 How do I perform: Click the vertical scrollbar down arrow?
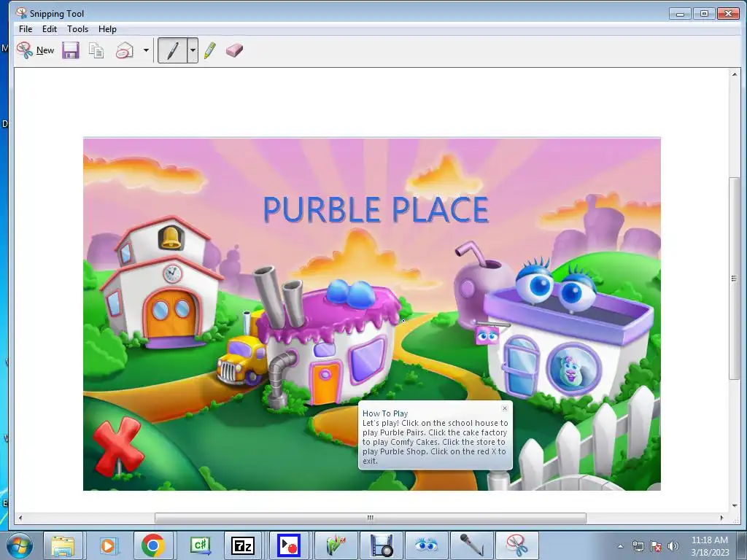[734, 506]
